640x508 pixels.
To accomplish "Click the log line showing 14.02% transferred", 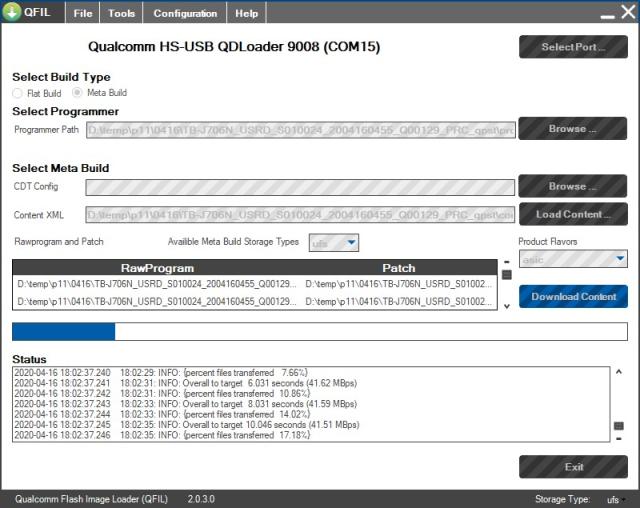I will pyautogui.click(x=162, y=415).
